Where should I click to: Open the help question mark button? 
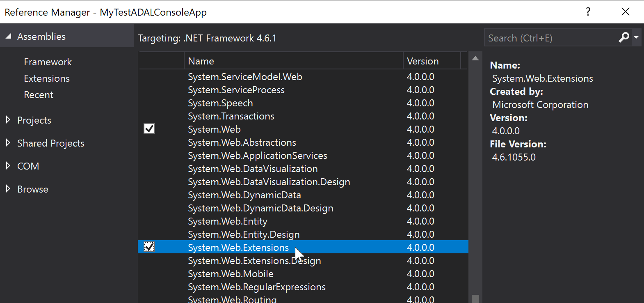point(588,11)
